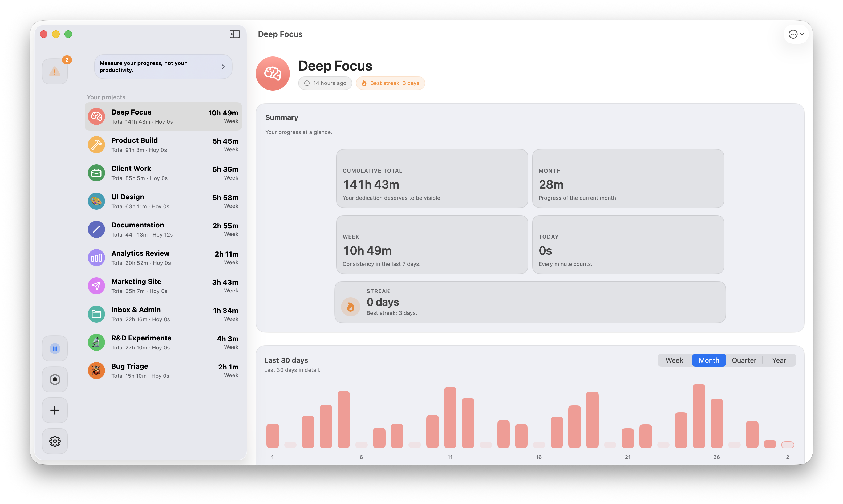
Task: Open the settings gear
Action: click(x=55, y=441)
